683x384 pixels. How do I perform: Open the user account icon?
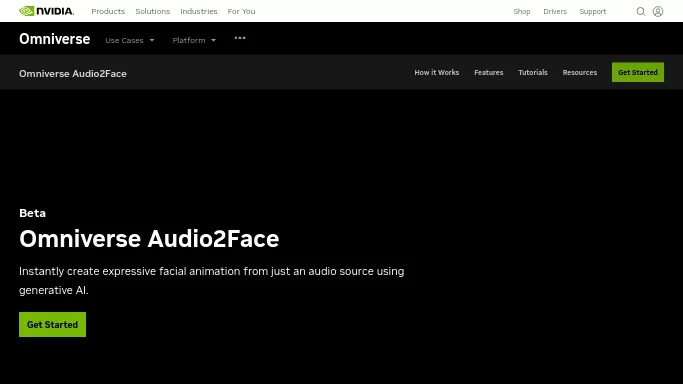pos(658,11)
